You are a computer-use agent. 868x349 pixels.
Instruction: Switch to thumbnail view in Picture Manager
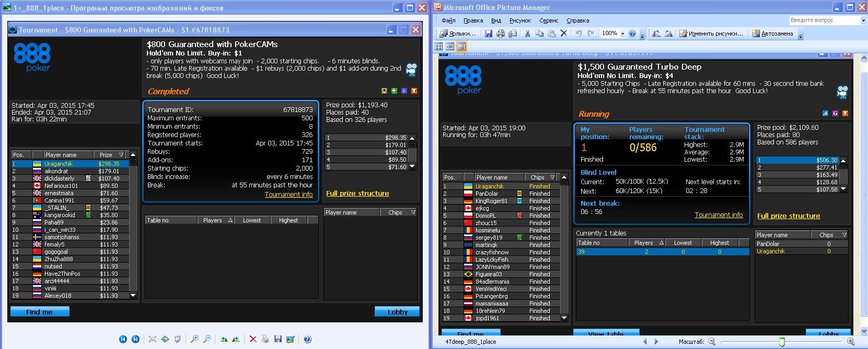439,47
